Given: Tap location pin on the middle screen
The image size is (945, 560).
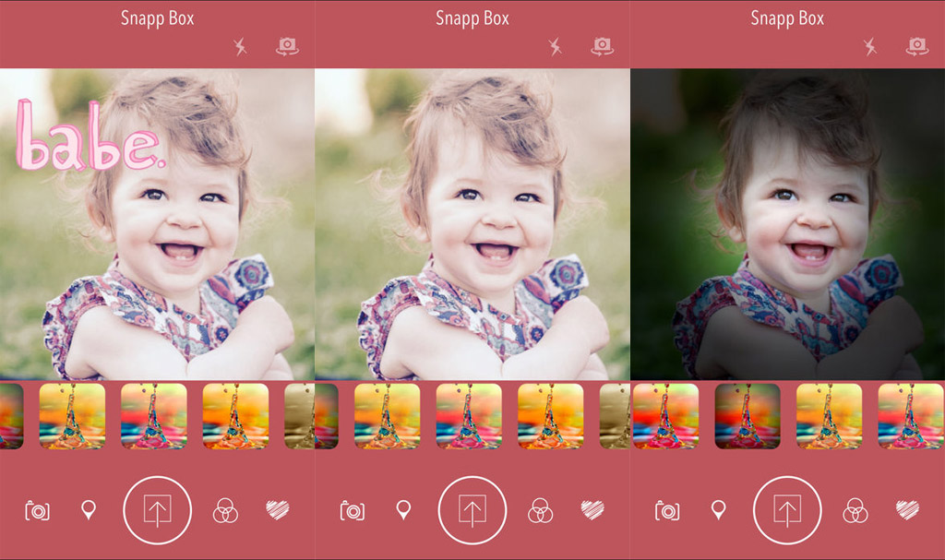Looking at the screenshot, I should point(403,509).
